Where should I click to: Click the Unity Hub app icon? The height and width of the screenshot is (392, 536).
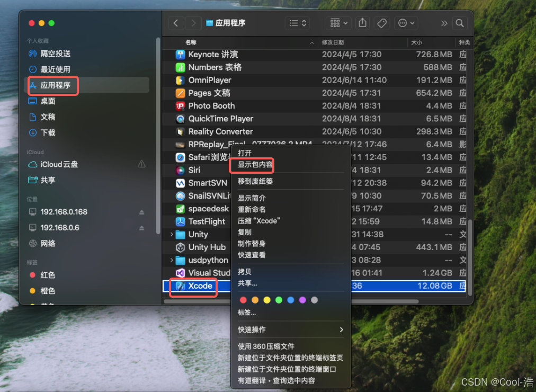[180, 247]
